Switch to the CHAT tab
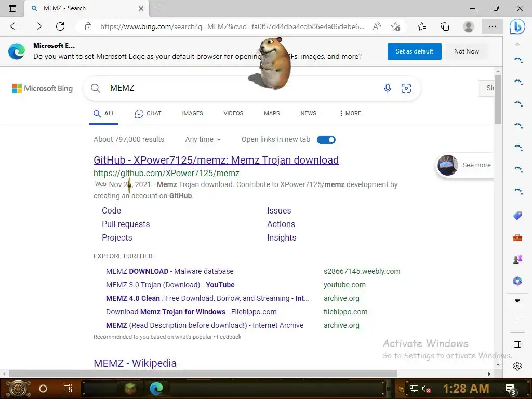The width and height of the screenshot is (532, 399). tap(148, 113)
